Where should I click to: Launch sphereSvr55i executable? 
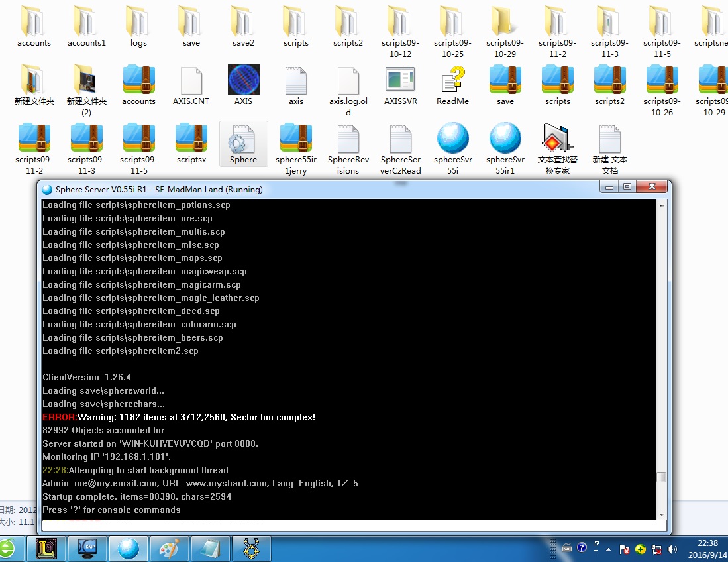click(452, 148)
